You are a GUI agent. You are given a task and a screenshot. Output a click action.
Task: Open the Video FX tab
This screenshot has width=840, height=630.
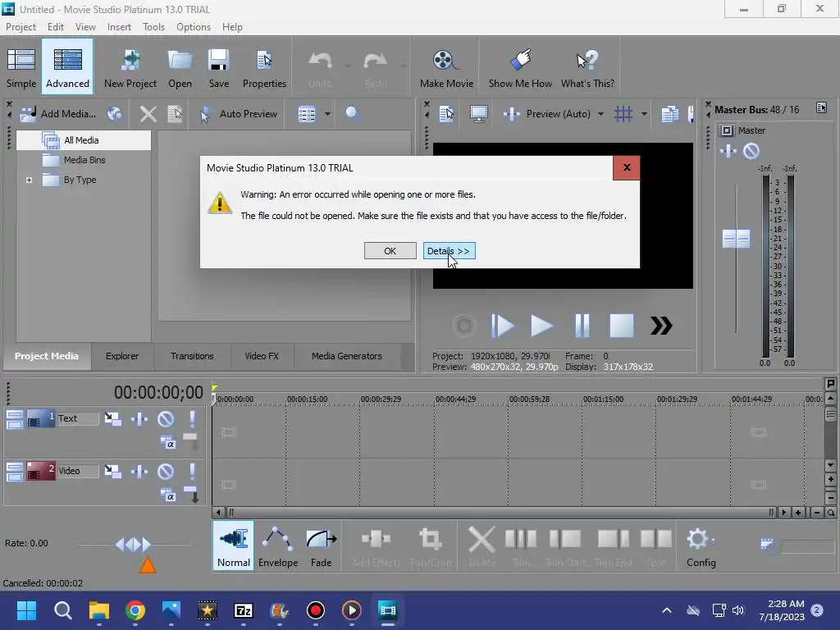coord(262,356)
